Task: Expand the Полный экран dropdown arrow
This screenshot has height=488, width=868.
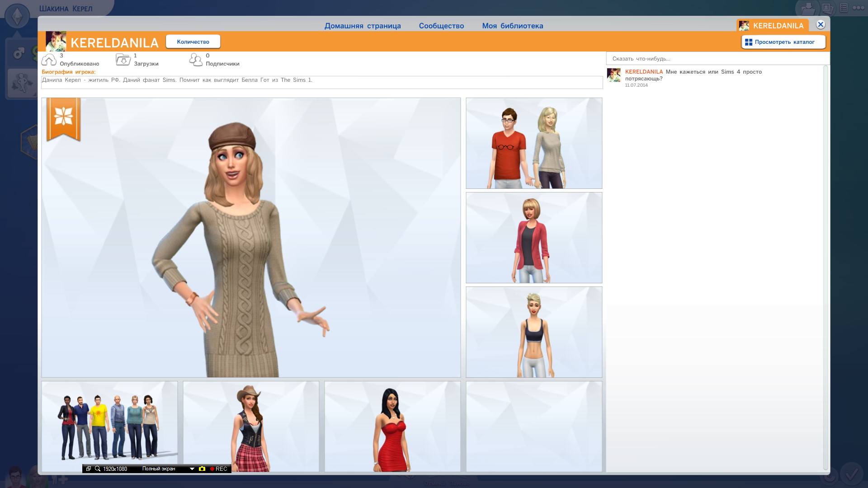Action: 192,469
